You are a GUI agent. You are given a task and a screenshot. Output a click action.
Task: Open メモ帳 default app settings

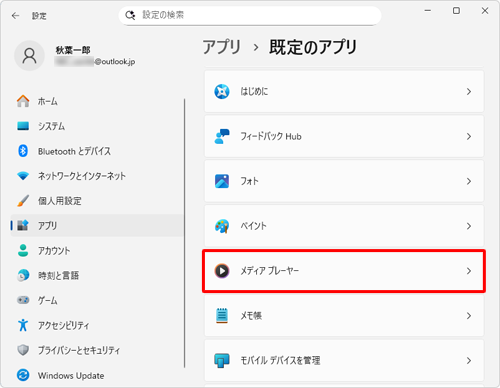(x=344, y=315)
